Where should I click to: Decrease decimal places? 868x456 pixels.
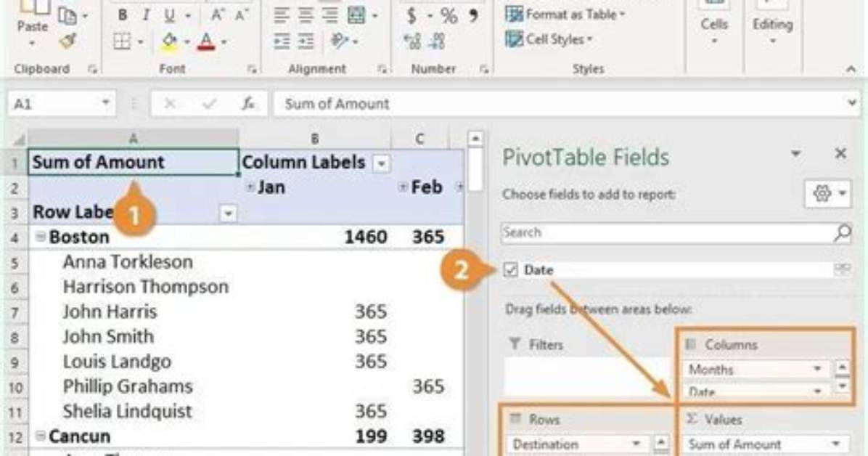[x=438, y=41]
